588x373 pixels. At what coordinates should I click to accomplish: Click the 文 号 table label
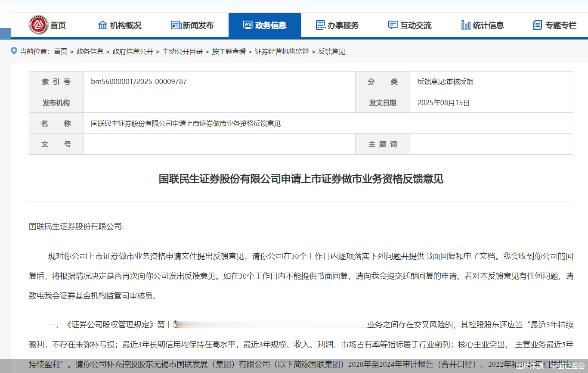[x=56, y=144]
